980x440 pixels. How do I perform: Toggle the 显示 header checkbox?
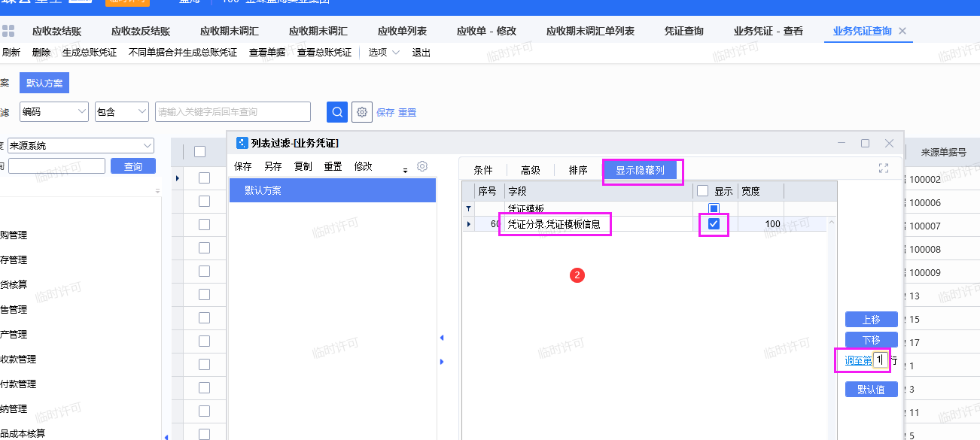(x=702, y=191)
